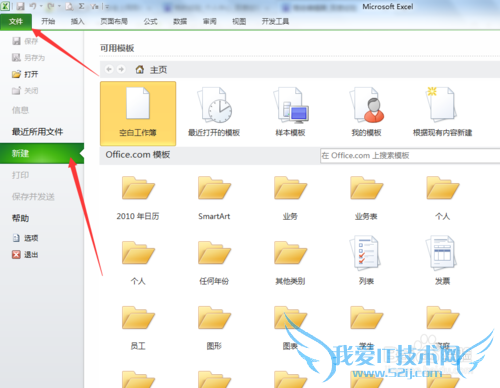Viewport: 500px width, 388px height.
Task: Switch to the 开始 (Home) tab
Action: pos(48,22)
